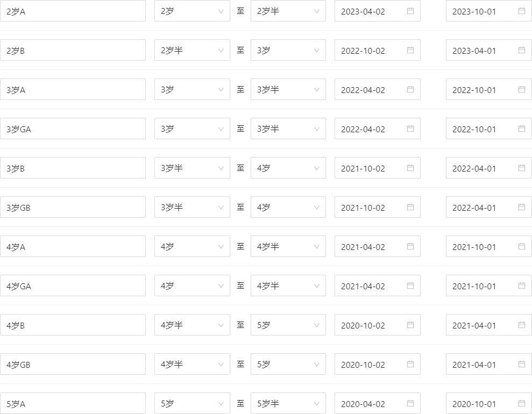532x414 pixels.
Task: Click the 2岁A class name field
Action: pyautogui.click(x=73, y=11)
